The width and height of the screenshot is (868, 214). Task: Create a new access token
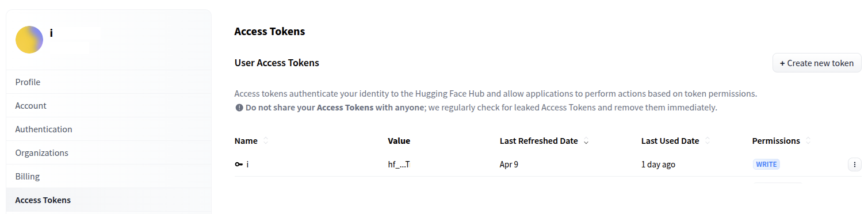[817, 63]
